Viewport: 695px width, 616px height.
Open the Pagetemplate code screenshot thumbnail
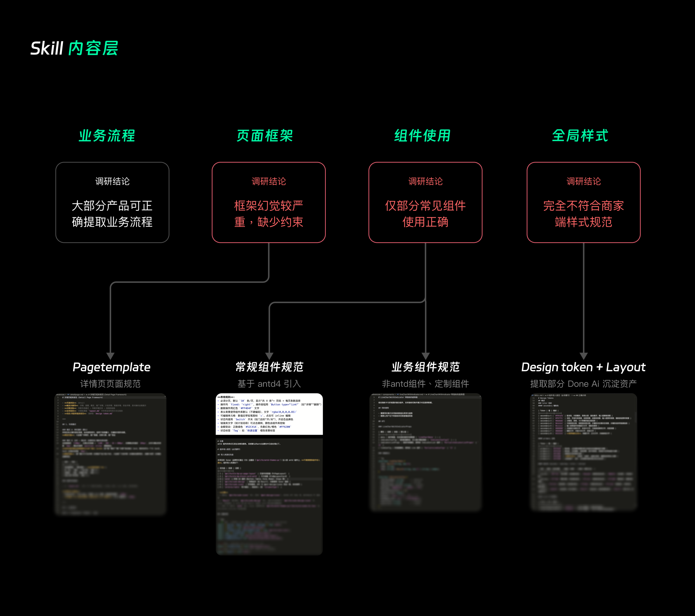click(x=110, y=454)
